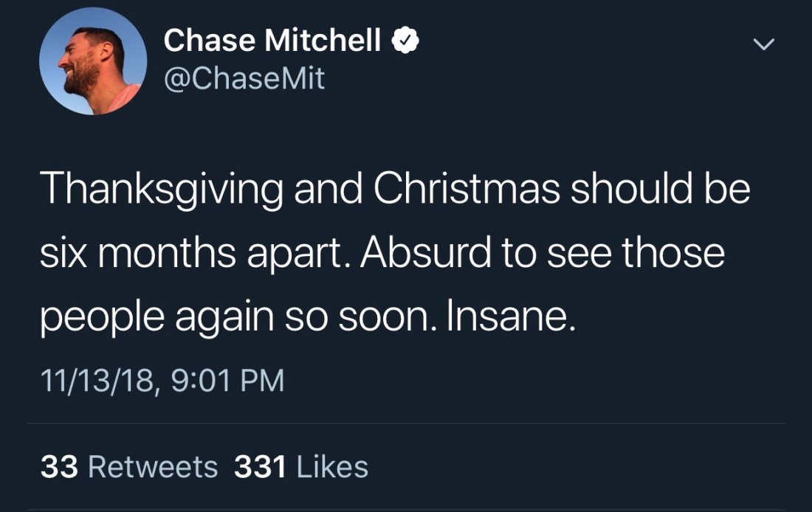This screenshot has height=512, width=812.
Task: View the 33 Retweets list
Action: pos(129,467)
